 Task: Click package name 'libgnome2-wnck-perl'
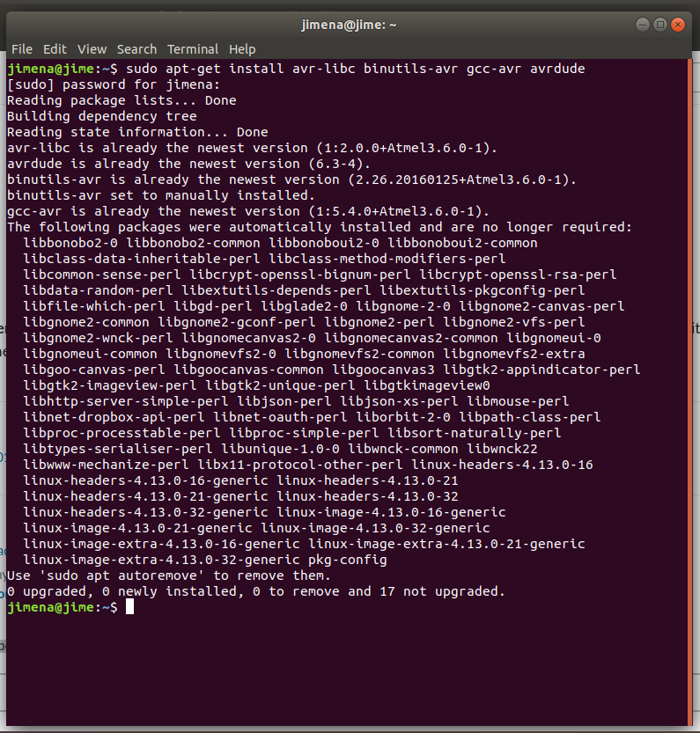99,339
